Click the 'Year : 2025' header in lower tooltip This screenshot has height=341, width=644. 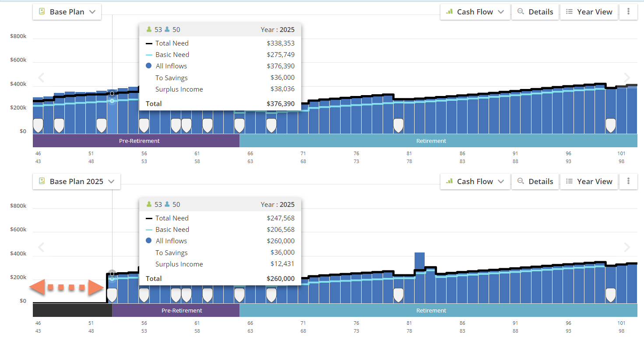(278, 205)
